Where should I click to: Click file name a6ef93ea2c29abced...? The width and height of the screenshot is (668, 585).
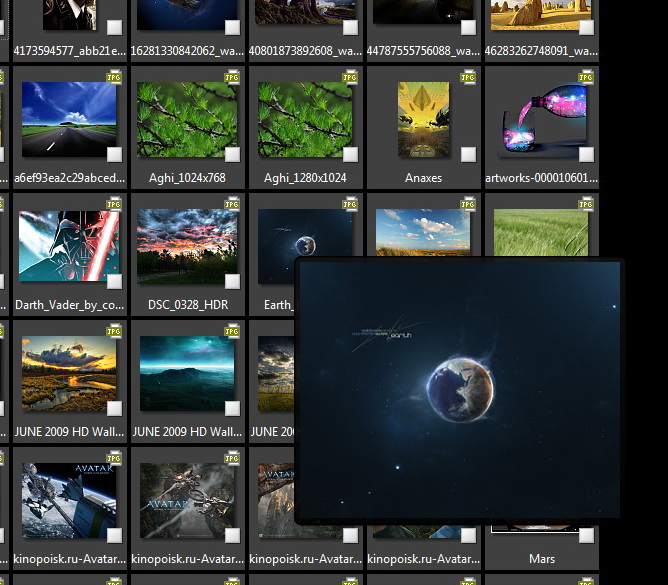coord(69,178)
